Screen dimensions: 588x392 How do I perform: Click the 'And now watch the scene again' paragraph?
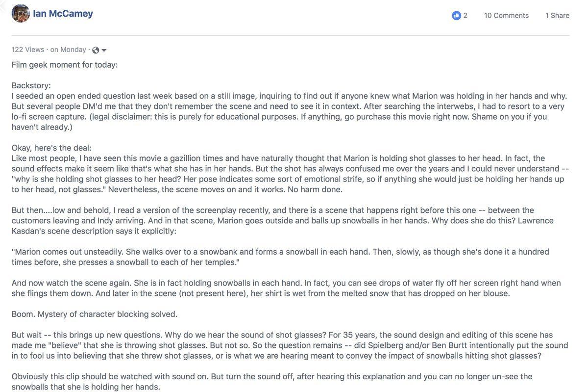(286, 288)
